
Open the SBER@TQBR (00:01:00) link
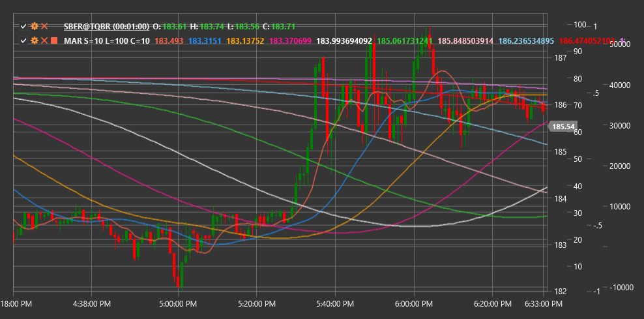coord(106,26)
